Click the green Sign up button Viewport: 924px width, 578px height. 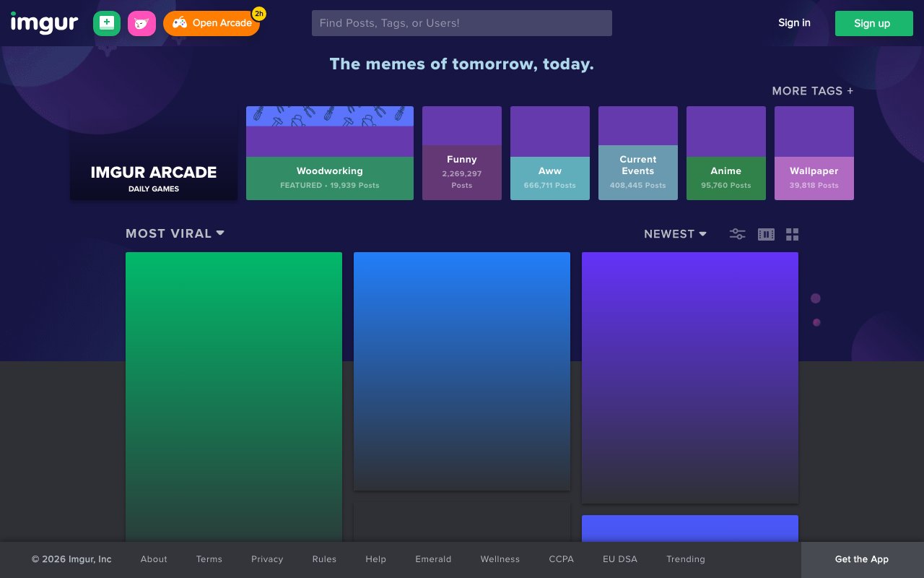pos(872,23)
